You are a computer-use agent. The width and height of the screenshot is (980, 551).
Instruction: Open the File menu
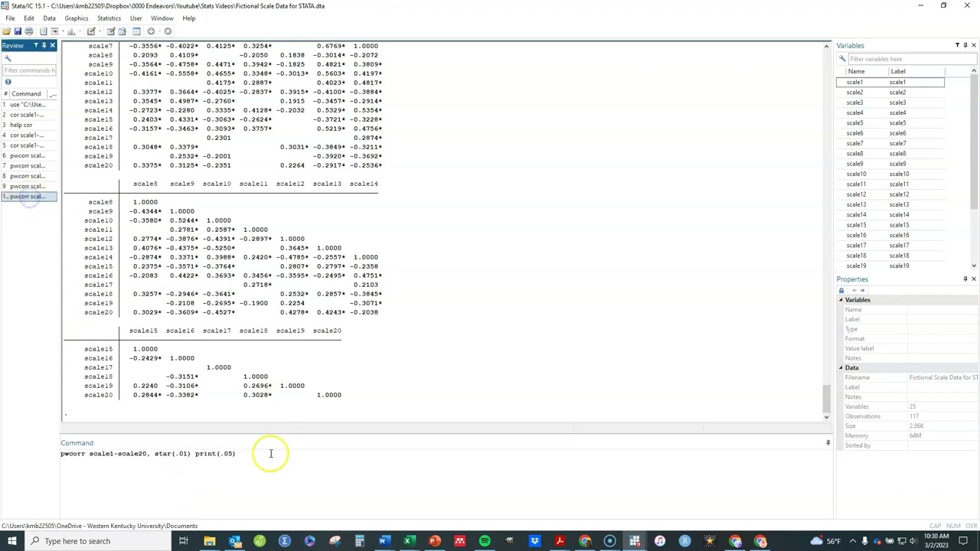point(10,18)
